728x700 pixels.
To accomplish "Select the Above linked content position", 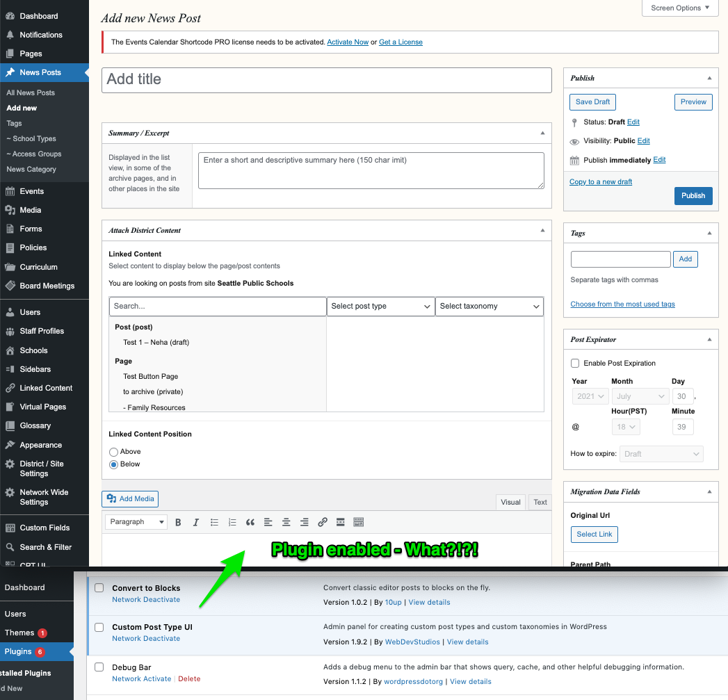I will pos(113,451).
